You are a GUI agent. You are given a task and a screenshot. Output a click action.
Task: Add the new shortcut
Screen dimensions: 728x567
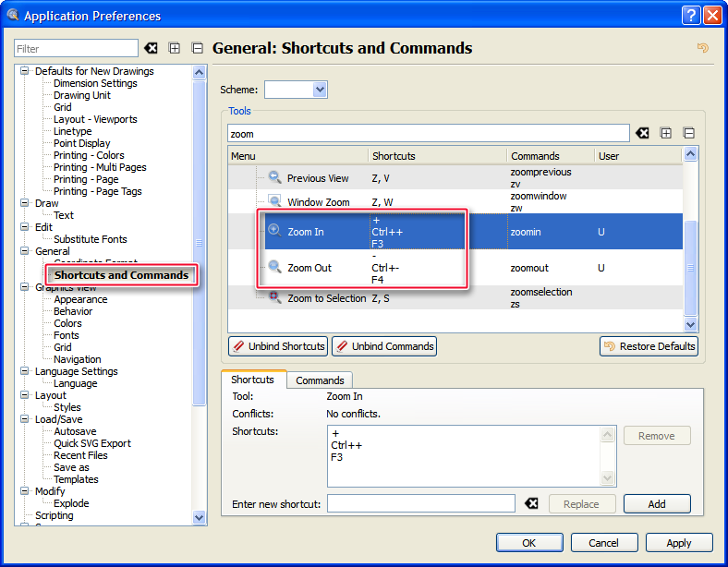[x=657, y=504]
